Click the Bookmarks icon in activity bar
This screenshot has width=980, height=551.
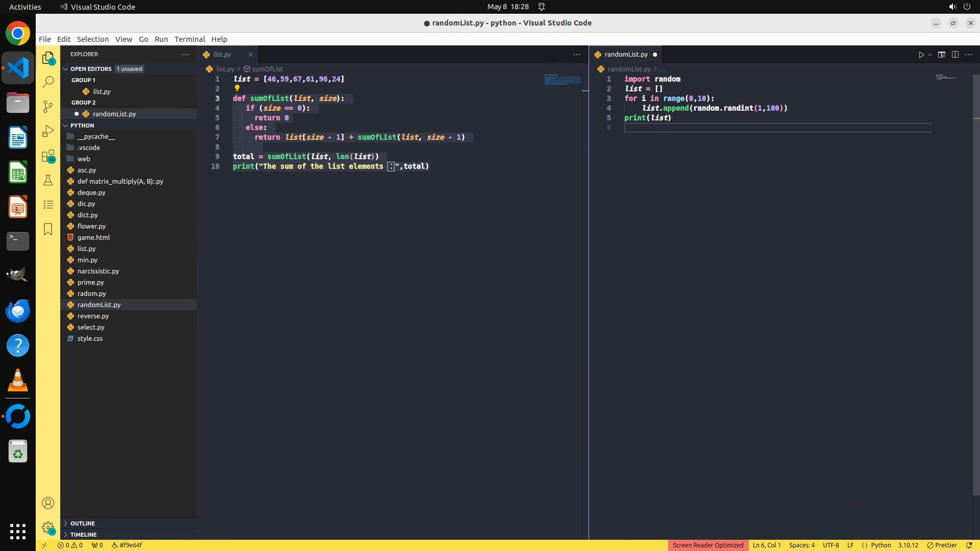pyautogui.click(x=48, y=229)
